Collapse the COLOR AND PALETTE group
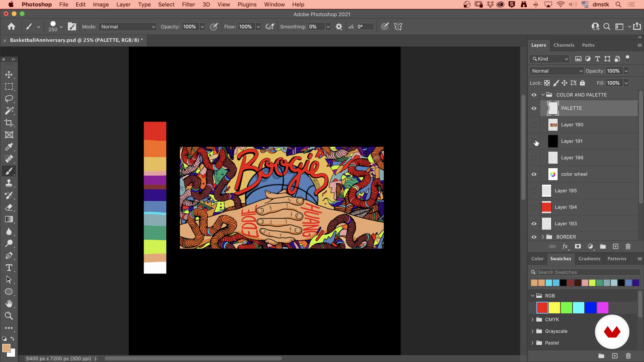644x362 pixels. (x=543, y=95)
